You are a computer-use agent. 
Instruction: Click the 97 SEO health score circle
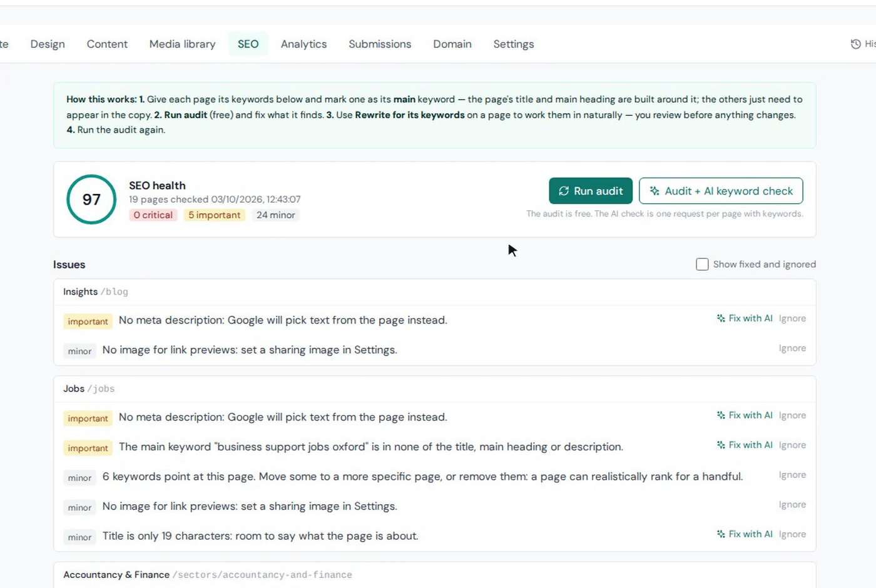tap(91, 200)
